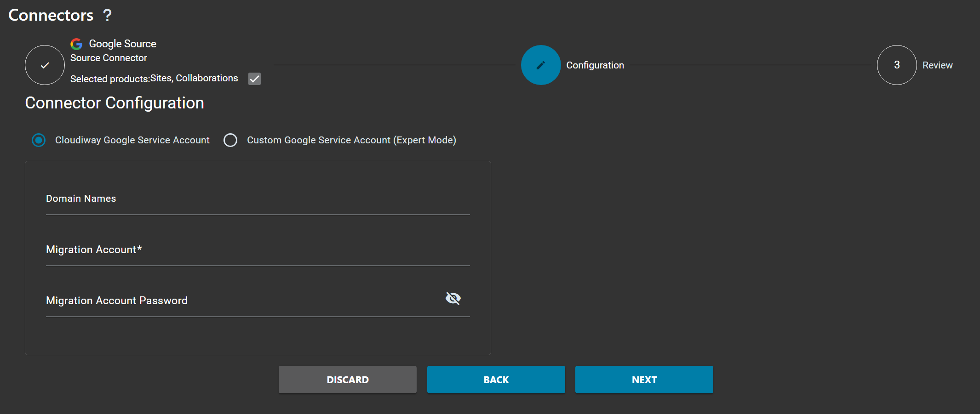This screenshot has height=414, width=980.
Task: Click the Connector Configuration heading
Action: (115, 103)
